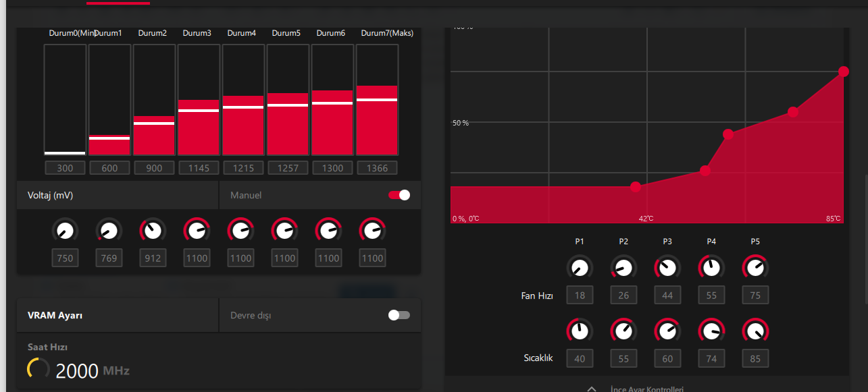Click the İnce Ayar Kontrolleri label

[646, 389]
